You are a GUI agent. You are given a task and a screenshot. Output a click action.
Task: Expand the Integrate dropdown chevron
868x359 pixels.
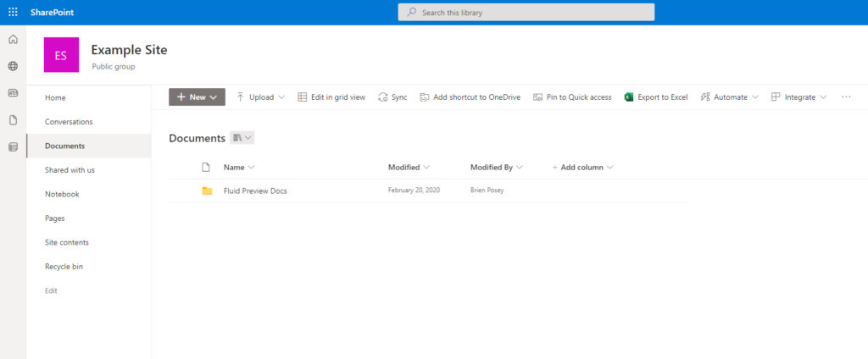click(x=823, y=97)
